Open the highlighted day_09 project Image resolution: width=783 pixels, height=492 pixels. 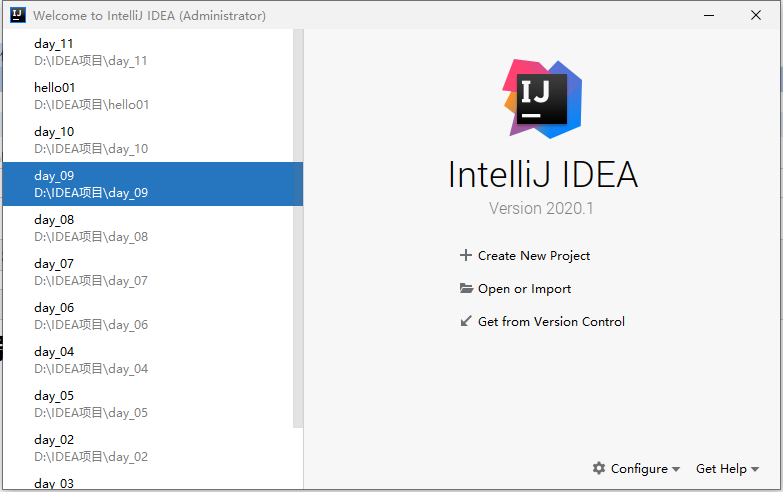point(90,184)
